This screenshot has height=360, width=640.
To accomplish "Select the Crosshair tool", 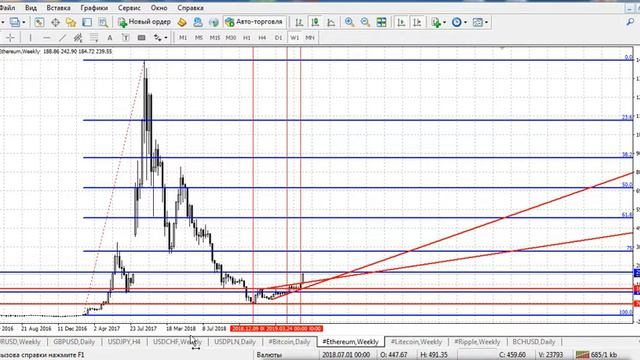I will tap(11, 38).
